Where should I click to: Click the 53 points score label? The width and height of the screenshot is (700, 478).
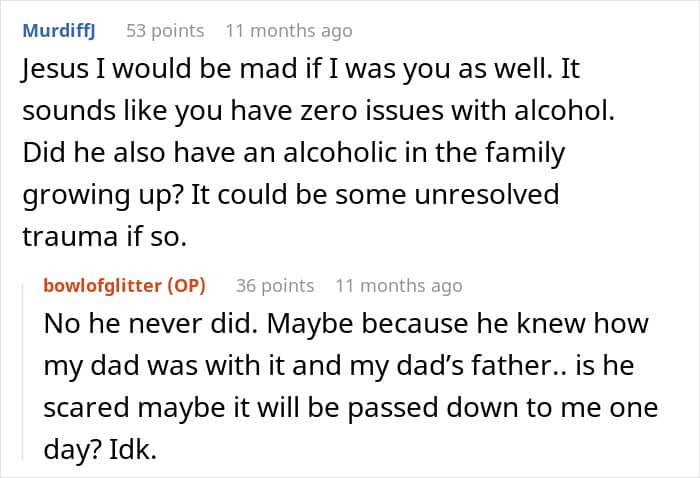pos(165,31)
